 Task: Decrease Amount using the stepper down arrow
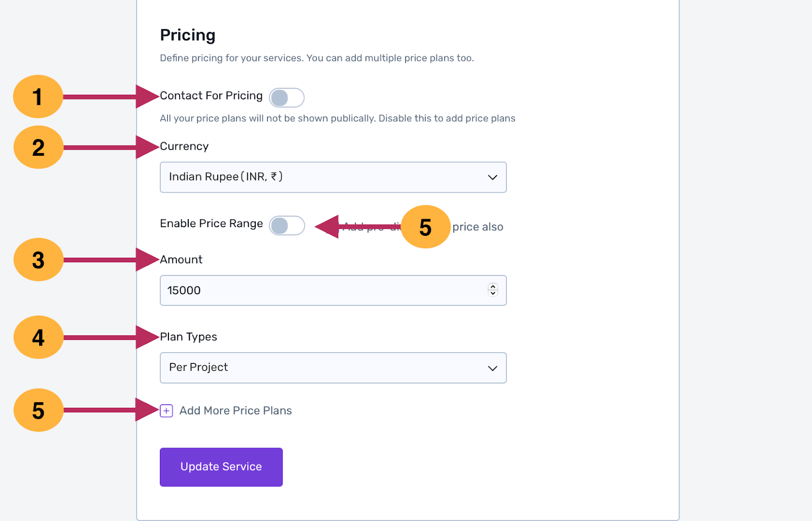[493, 293]
